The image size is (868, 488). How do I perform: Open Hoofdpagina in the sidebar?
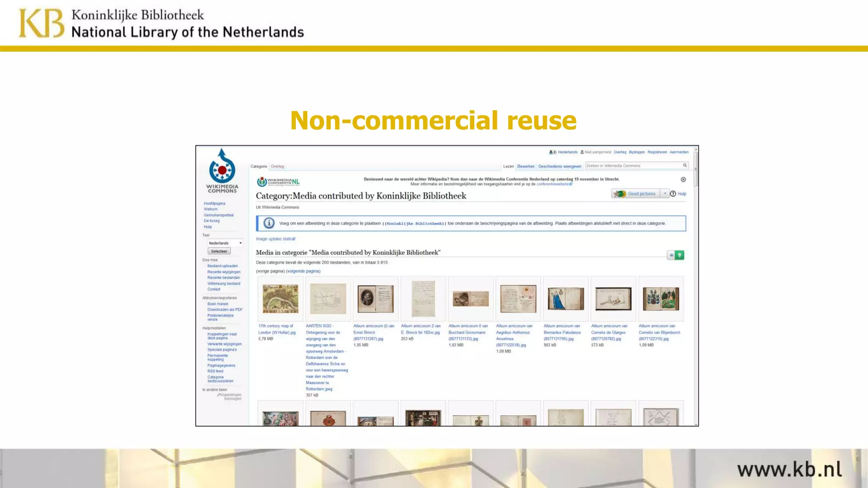(x=214, y=204)
